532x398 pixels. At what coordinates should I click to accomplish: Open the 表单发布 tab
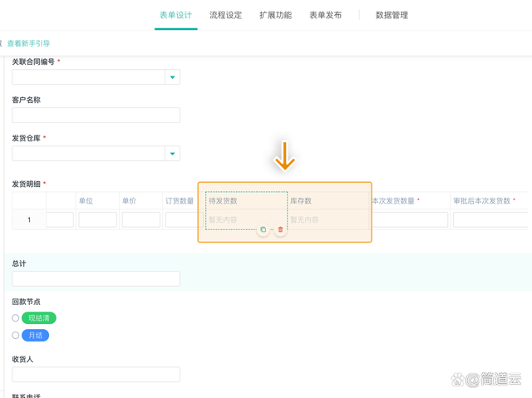tap(325, 15)
